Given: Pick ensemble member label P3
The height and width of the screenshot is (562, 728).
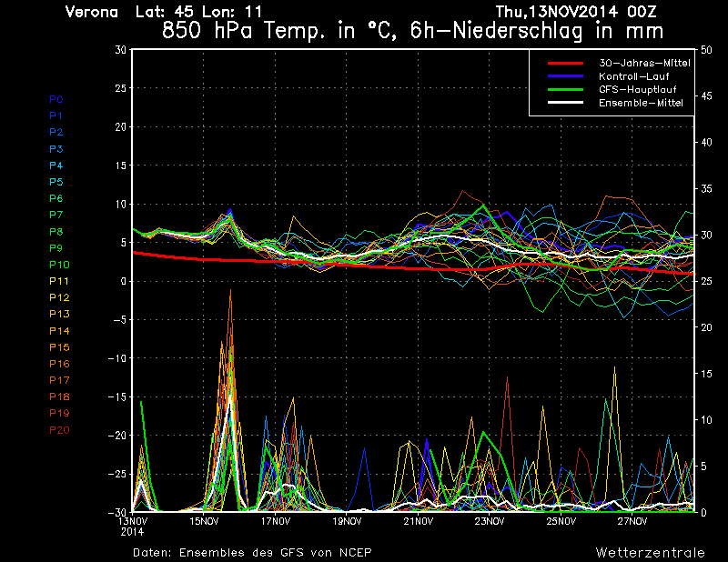Looking at the screenshot, I should [x=56, y=149].
